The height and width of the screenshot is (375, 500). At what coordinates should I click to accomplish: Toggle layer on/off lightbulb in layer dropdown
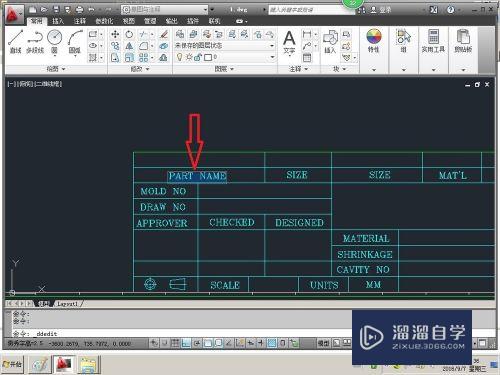[180, 57]
